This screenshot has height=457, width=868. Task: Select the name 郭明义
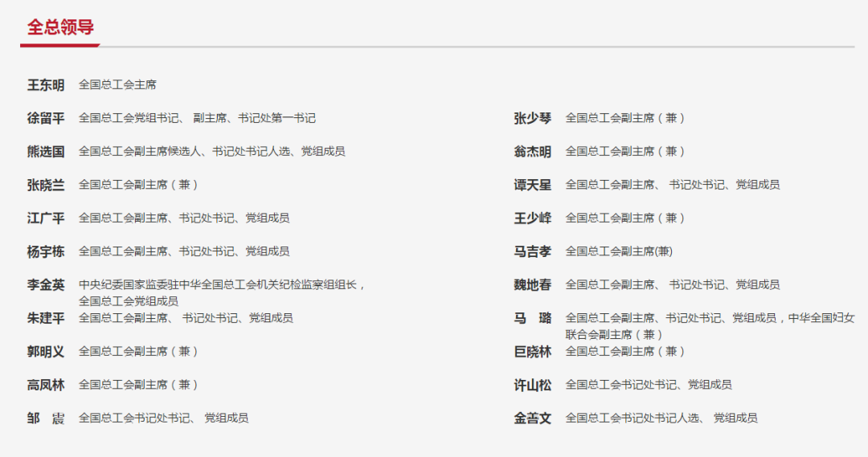46,351
